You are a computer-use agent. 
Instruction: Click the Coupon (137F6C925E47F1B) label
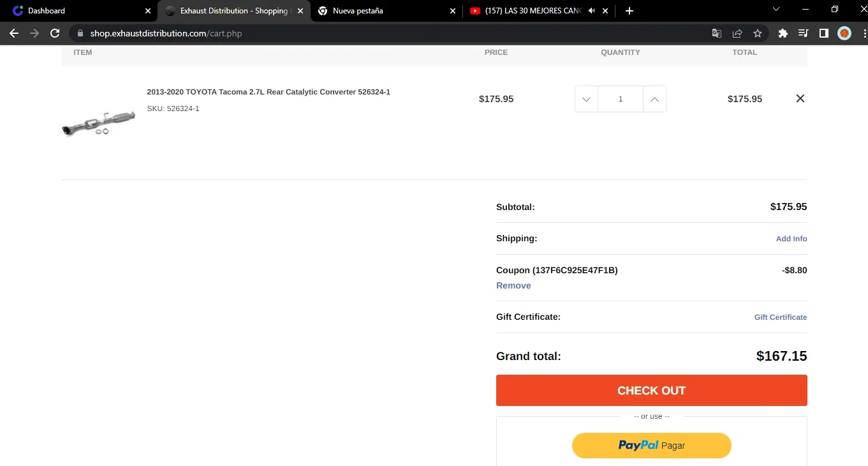pyautogui.click(x=557, y=270)
